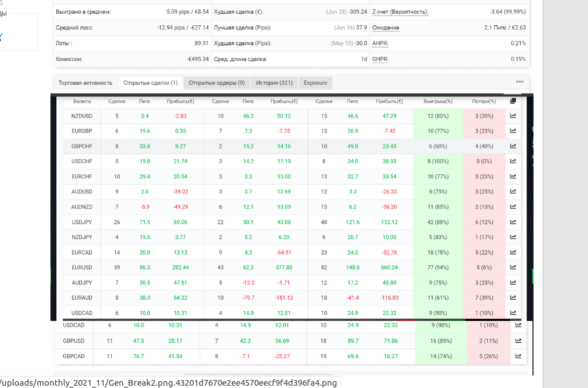The height and width of the screenshot is (388, 588).
Task: Open the chart icon for EURUSD row
Action: pyautogui.click(x=513, y=268)
